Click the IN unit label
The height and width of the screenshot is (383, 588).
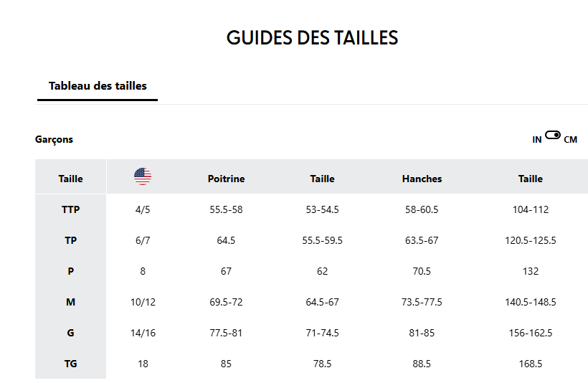tap(537, 140)
